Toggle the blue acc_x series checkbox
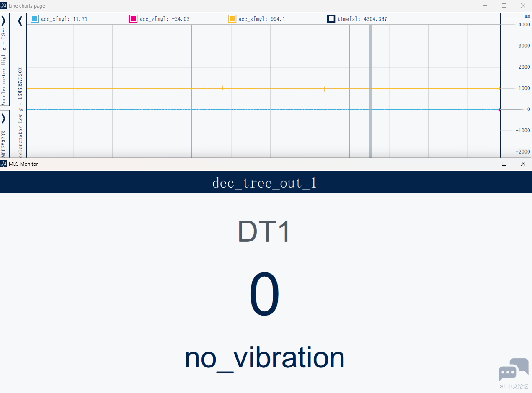 35,19
